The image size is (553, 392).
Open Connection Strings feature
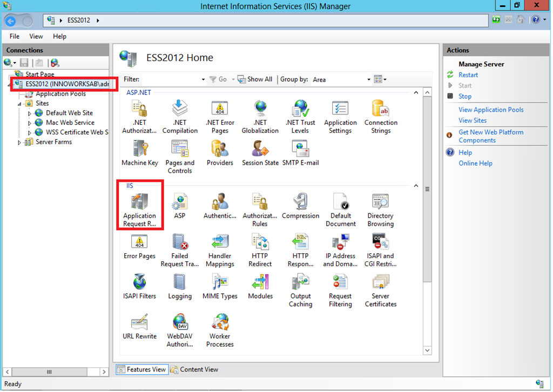pyautogui.click(x=381, y=117)
